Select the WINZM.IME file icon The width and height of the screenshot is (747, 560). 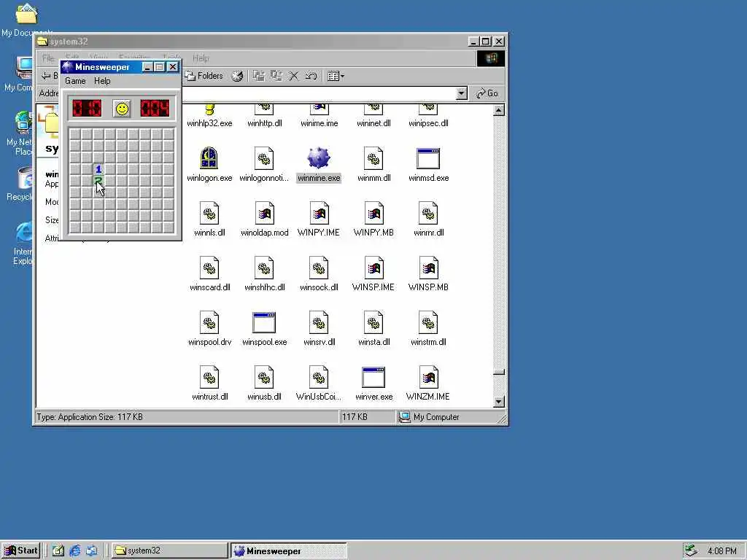427,377
